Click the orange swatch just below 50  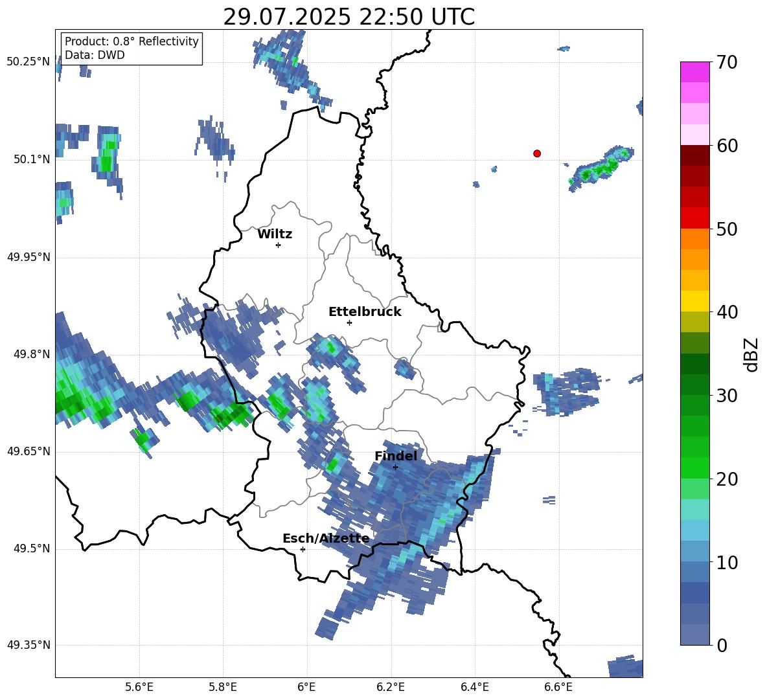694,239
